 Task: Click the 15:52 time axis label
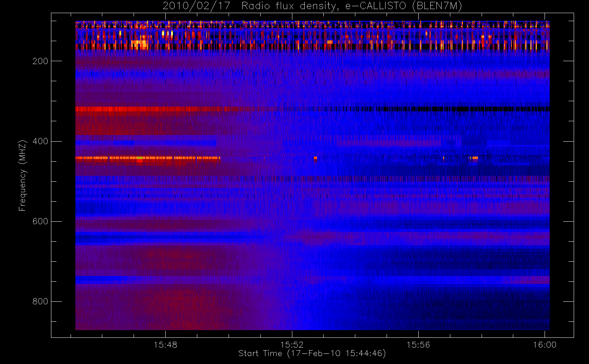click(x=292, y=345)
